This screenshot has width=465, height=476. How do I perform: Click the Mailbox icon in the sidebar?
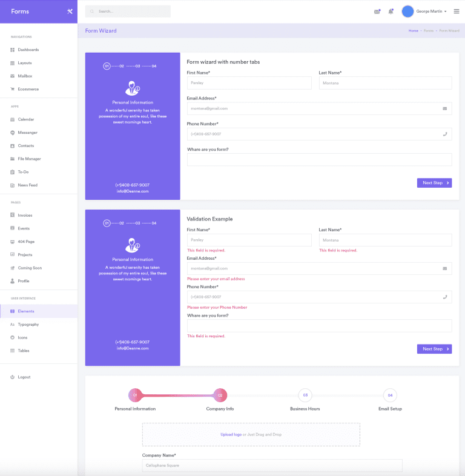coord(12,76)
